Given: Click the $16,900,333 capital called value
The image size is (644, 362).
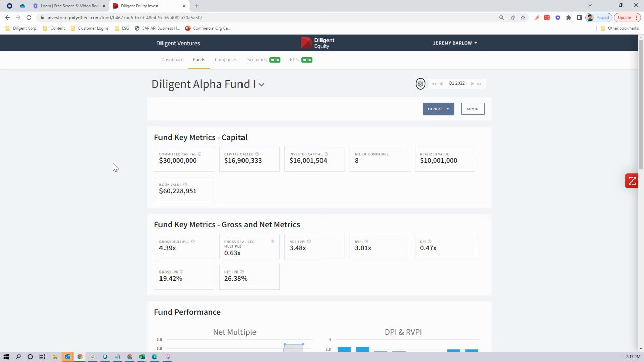Looking at the screenshot, I should point(243,161).
